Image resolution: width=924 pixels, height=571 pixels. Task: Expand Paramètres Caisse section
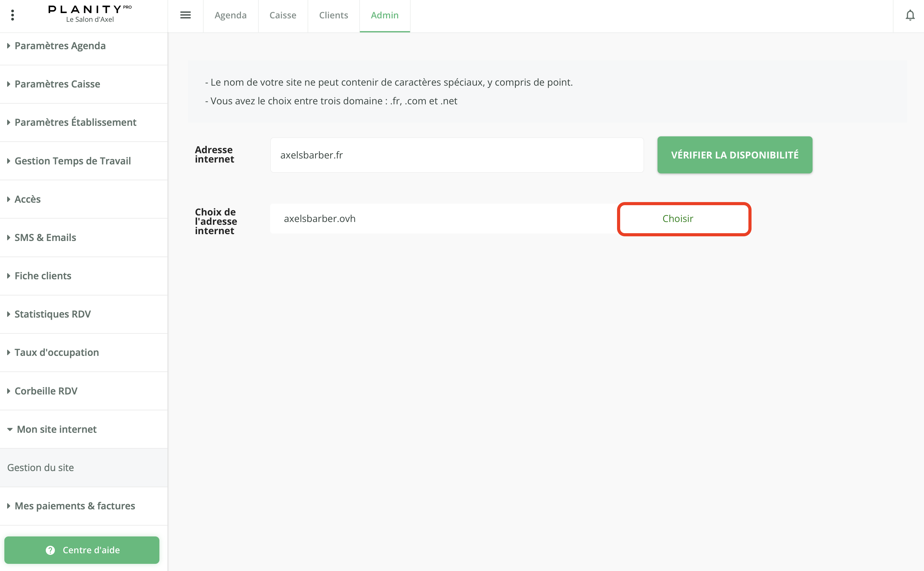[57, 84]
